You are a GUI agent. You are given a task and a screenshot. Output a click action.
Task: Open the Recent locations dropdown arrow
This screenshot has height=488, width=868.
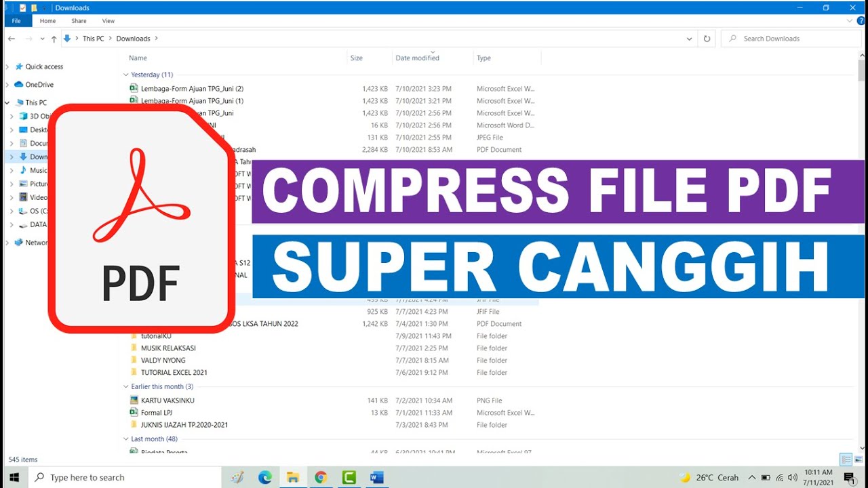pyautogui.click(x=42, y=39)
